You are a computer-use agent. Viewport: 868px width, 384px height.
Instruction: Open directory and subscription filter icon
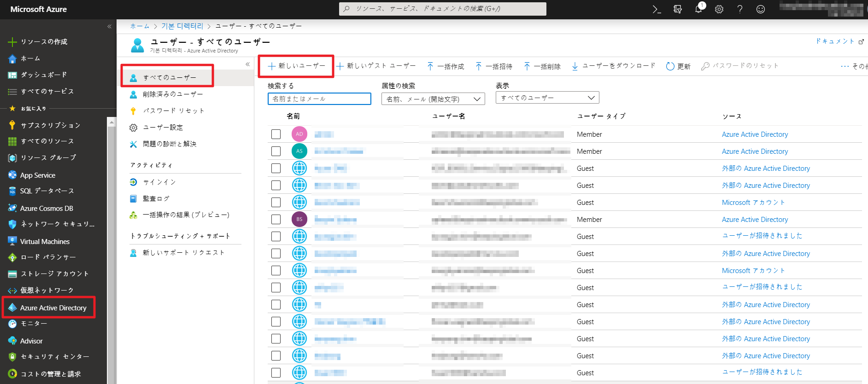pos(677,9)
